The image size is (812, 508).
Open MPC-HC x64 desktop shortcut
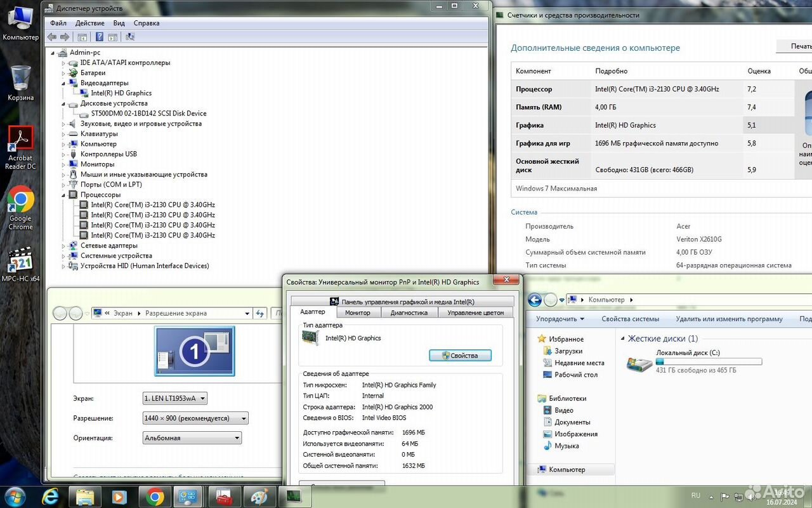pyautogui.click(x=20, y=265)
